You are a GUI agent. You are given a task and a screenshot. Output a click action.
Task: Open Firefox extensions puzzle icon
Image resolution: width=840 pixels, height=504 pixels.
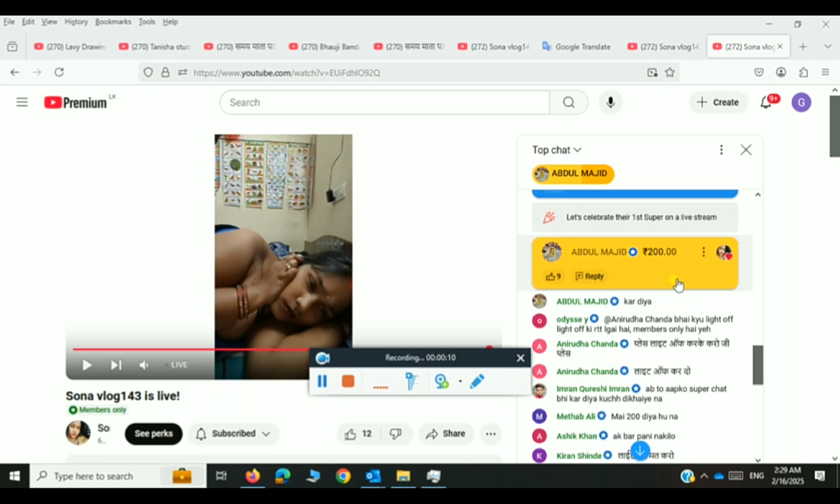tap(803, 72)
